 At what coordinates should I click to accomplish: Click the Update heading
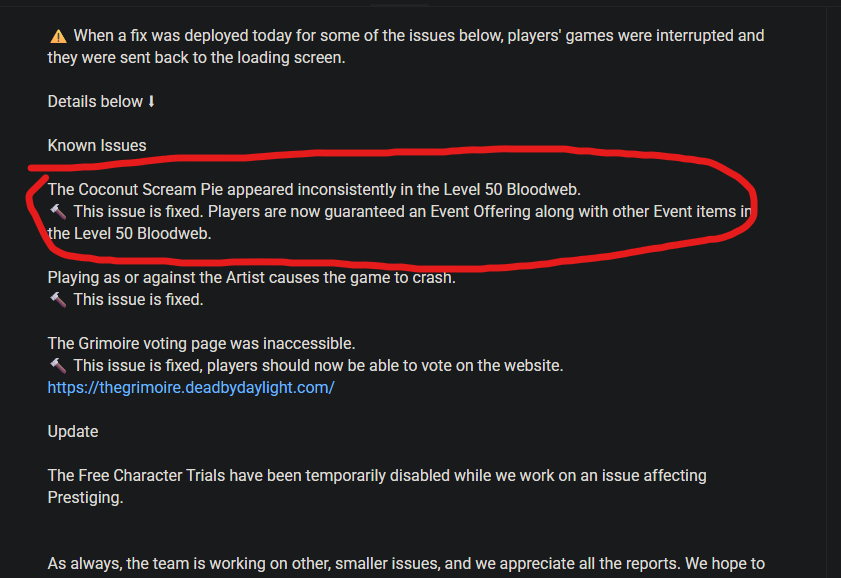[x=73, y=432]
